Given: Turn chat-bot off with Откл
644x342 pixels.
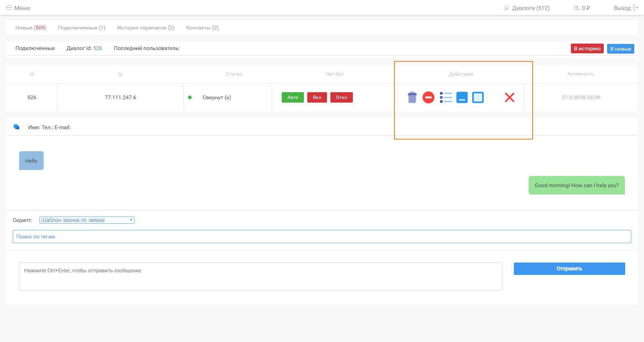Looking at the screenshot, I should tap(341, 97).
